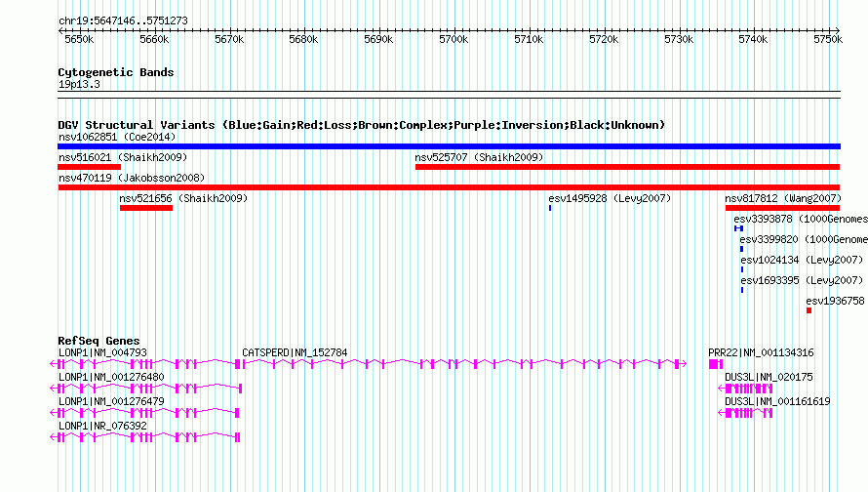Open the nsv516021 (Shaikh2009) label

[x=123, y=157]
